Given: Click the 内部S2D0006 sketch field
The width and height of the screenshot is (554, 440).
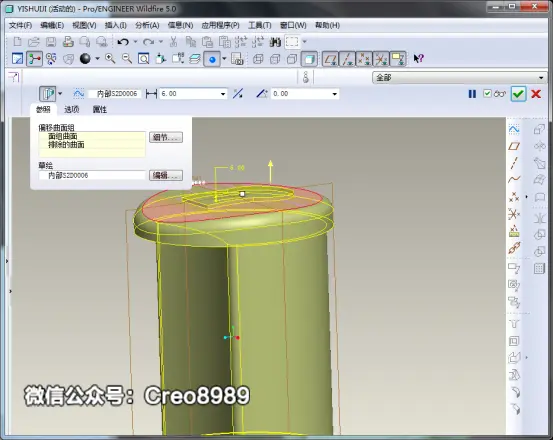Looking at the screenshot, I should [92, 175].
